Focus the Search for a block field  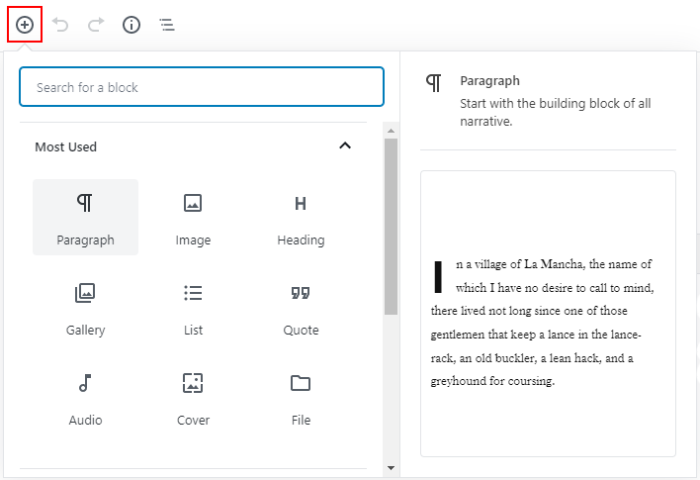click(202, 87)
